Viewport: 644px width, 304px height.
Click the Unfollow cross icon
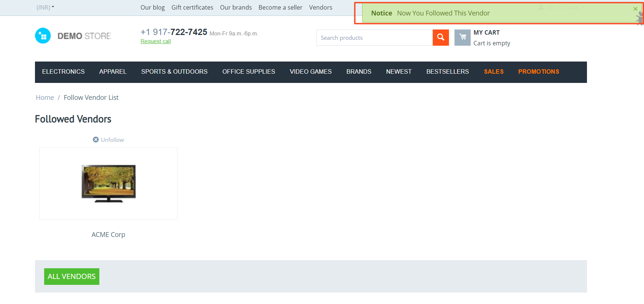[x=96, y=140]
